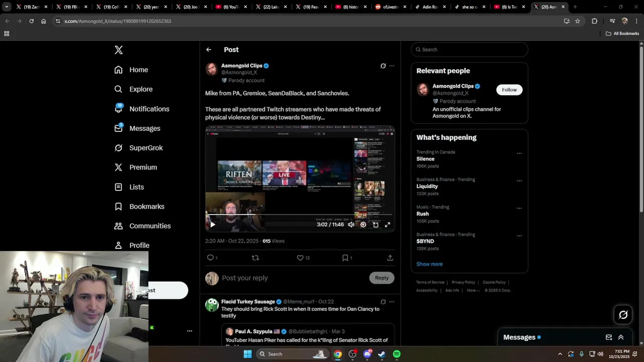Open more options on Asmongold Clips post
Screen dimensions: 644x362
click(x=392, y=66)
